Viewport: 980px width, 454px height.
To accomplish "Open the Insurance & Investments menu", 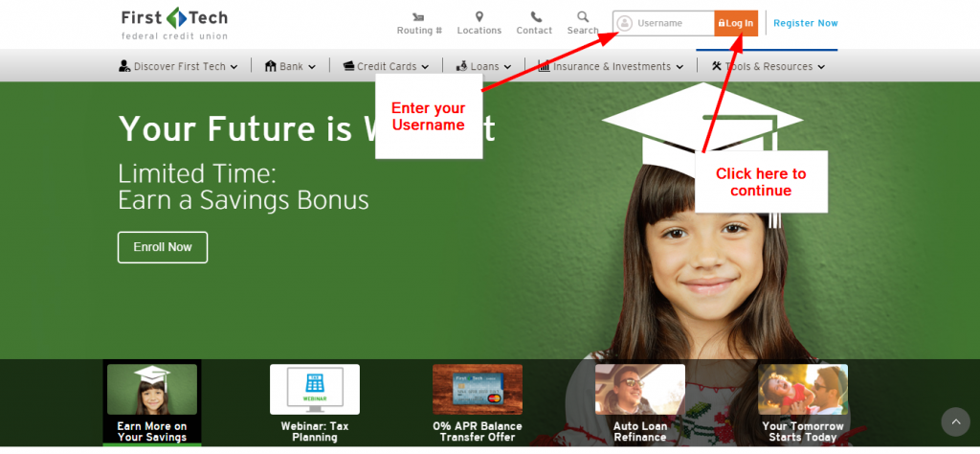I will tap(611, 66).
